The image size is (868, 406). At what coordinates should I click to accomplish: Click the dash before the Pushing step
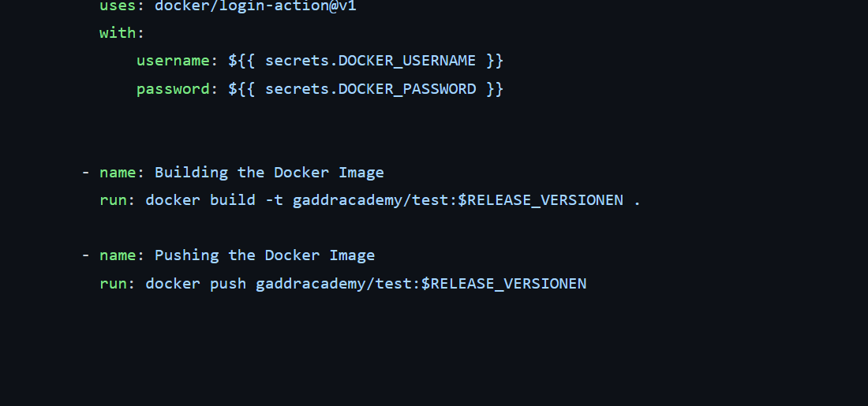[x=85, y=255]
